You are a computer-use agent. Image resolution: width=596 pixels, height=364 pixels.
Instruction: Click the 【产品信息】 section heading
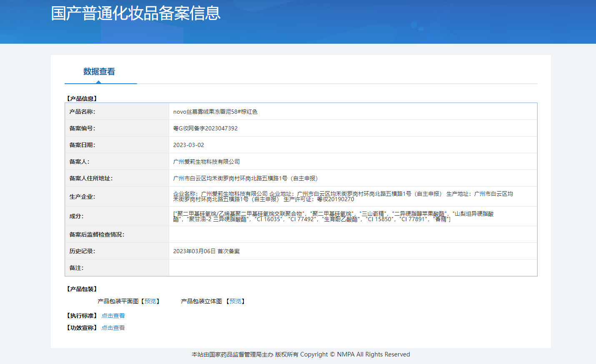click(x=82, y=99)
